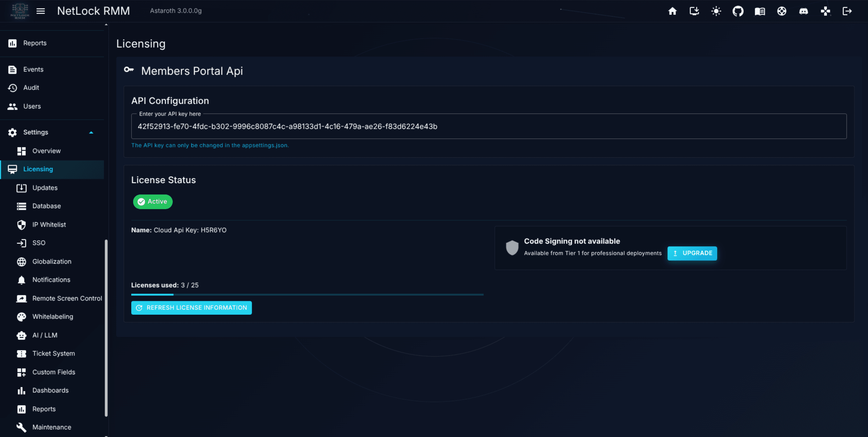Click the Notifications bell icon

click(22, 280)
